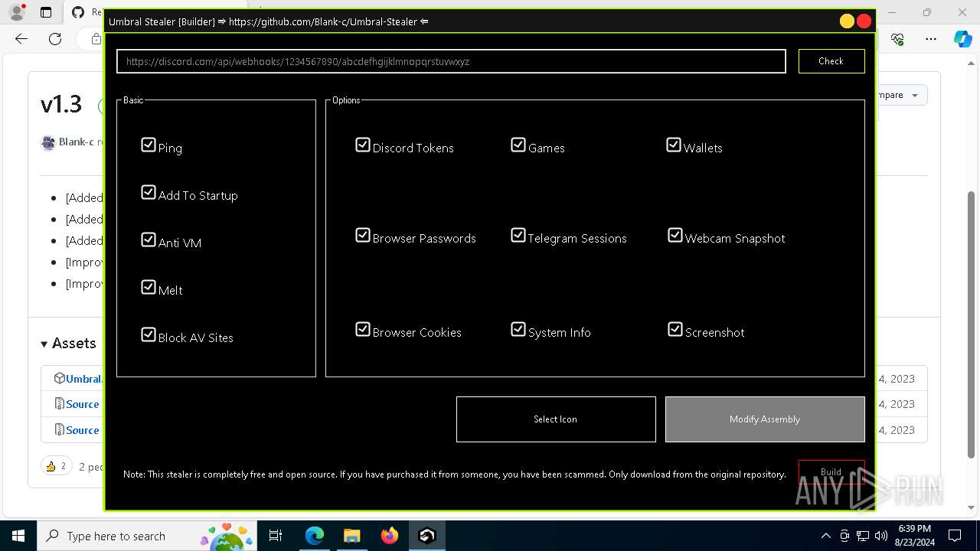Open the notification center icon
The width and height of the screenshot is (980, 551).
[955, 536]
